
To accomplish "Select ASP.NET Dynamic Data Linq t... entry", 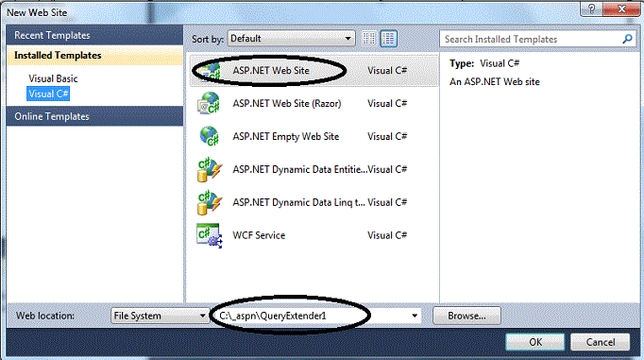I will coord(298,202).
